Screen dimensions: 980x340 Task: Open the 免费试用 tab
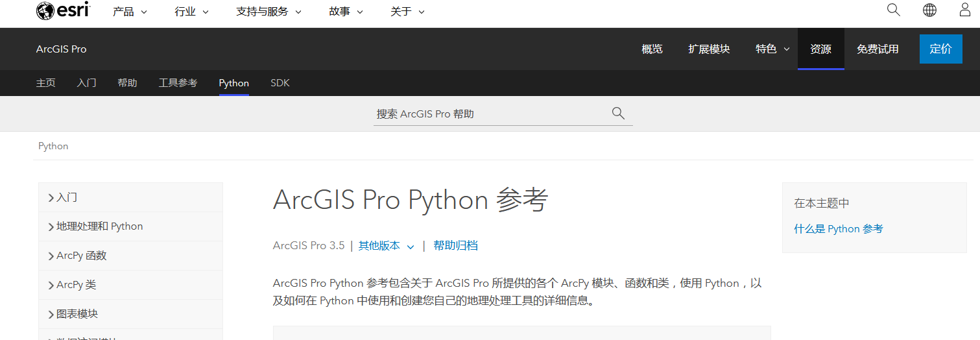pos(878,49)
